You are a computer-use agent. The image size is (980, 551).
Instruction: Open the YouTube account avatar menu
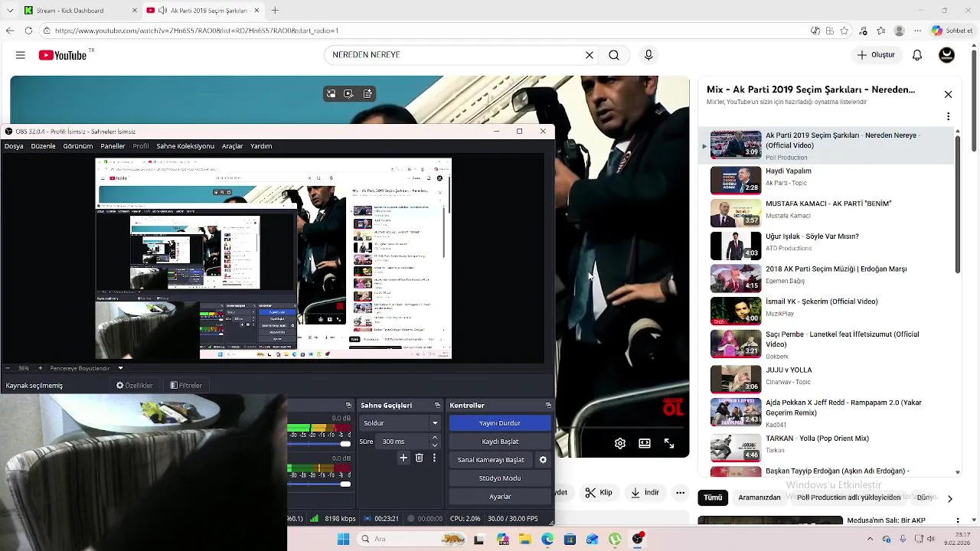(947, 55)
